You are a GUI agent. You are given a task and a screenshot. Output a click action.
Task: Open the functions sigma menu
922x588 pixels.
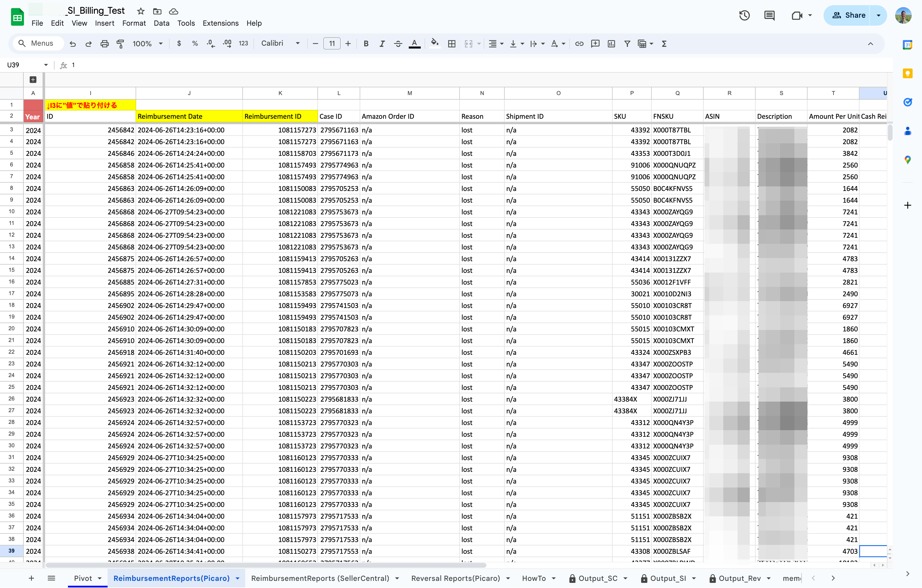[x=664, y=44]
